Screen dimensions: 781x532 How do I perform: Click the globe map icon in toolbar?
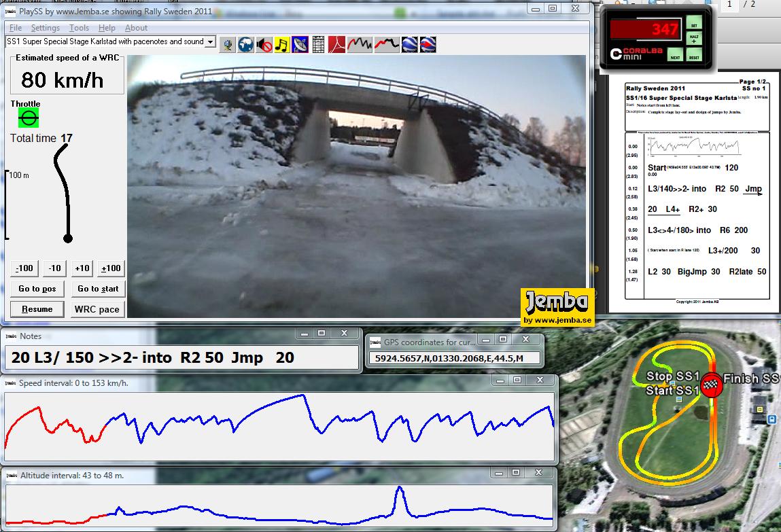click(x=245, y=45)
